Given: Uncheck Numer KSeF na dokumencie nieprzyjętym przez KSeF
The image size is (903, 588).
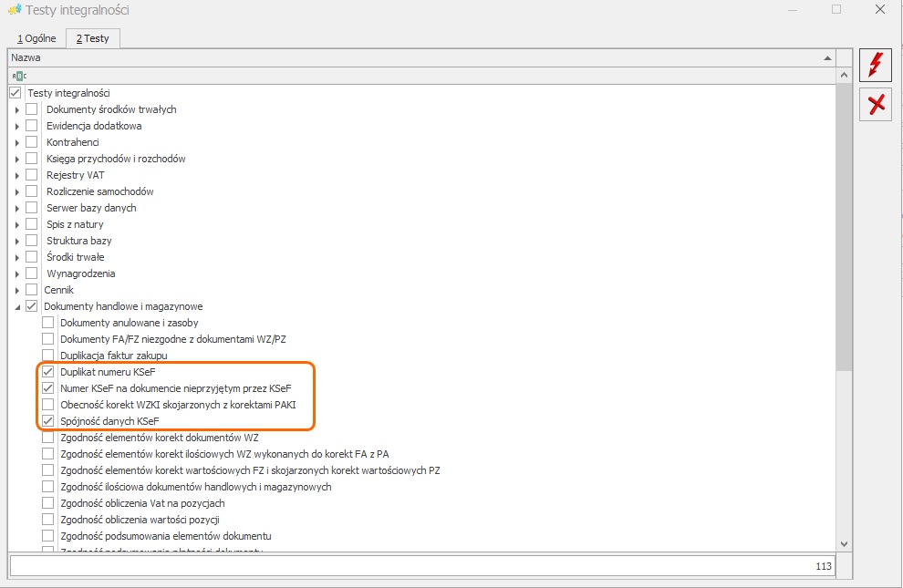Looking at the screenshot, I should (47, 388).
